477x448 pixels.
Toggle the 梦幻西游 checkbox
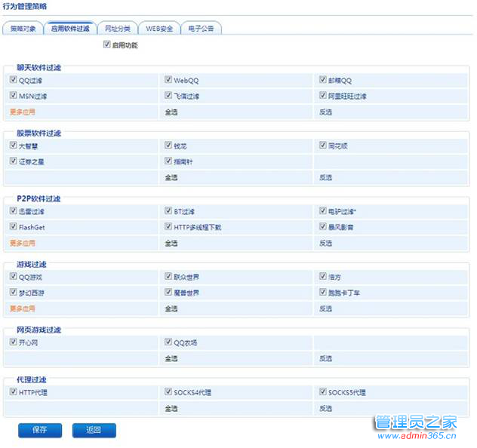[x=13, y=293]
